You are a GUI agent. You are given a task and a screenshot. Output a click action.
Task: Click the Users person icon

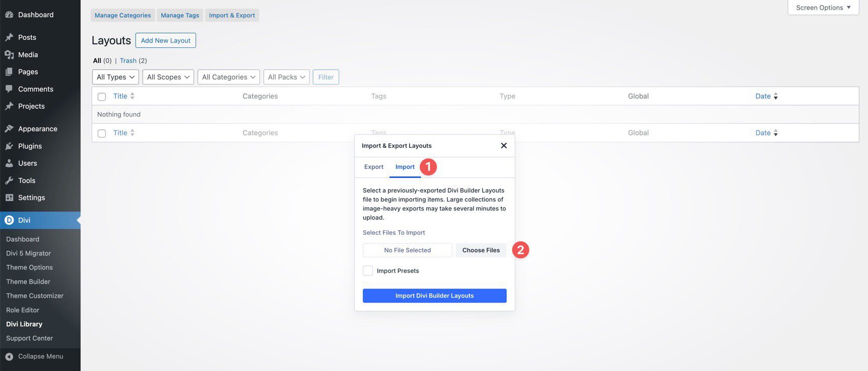[x=9, y=163]
